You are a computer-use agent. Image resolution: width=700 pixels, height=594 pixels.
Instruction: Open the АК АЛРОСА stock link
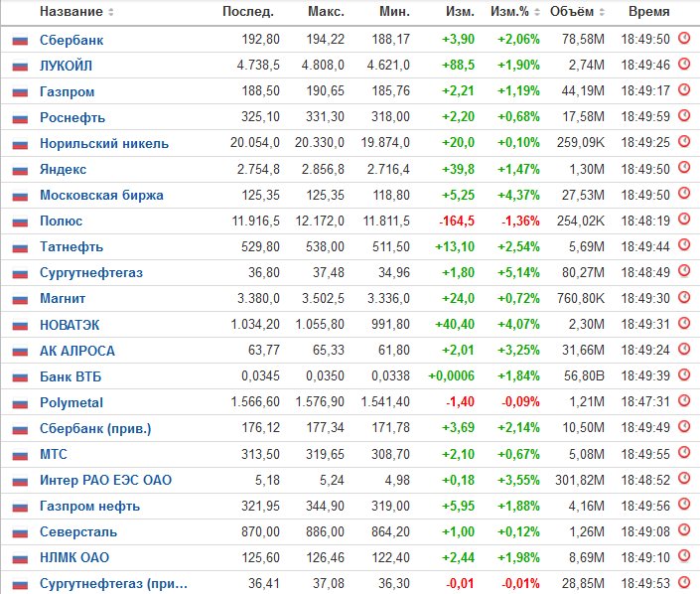pos(77,351)
